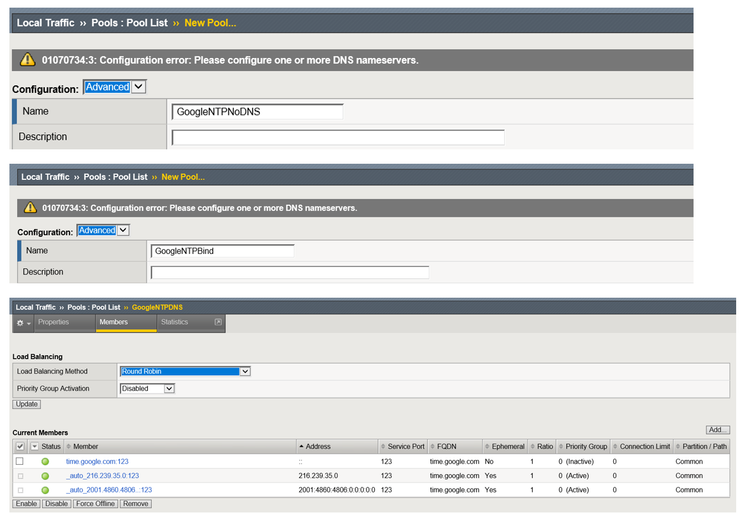Screen dimensions: 750x519
Task: Click green status icon for _auto_2001:4860:4806 member
Action: click(x=45, y=490)
